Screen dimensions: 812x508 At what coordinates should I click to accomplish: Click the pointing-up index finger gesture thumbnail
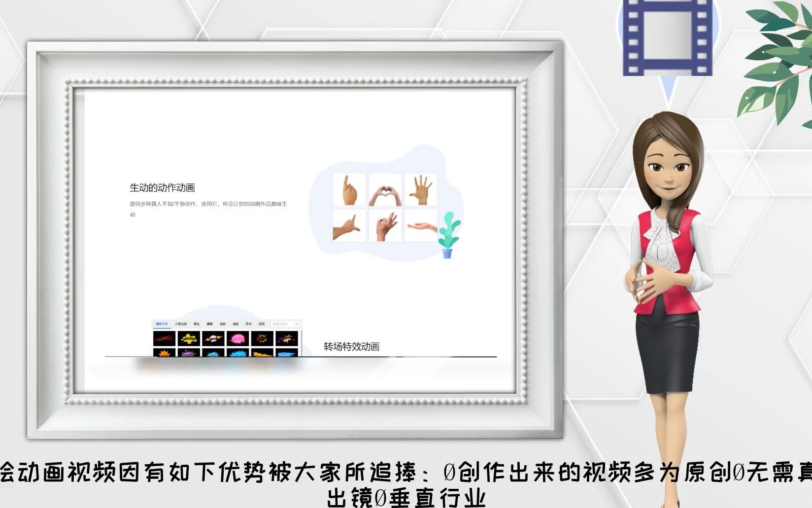pyautogui.click(x=349, y=189)
